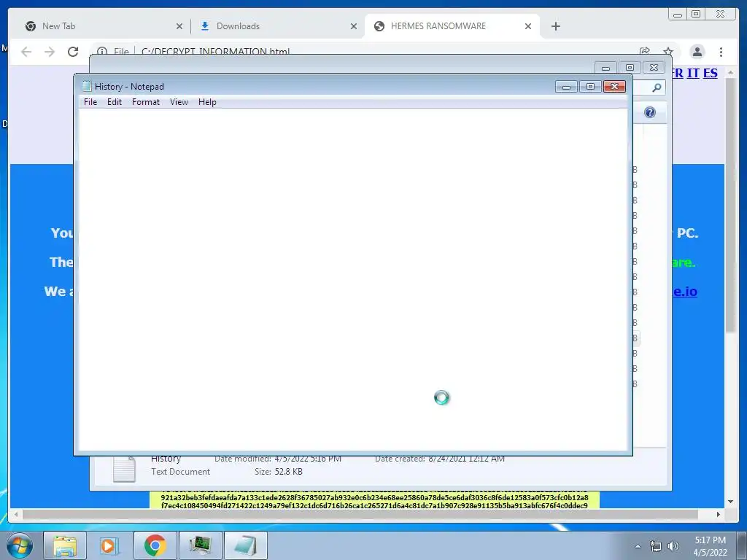Reload the page in Chrome
The image size is (747, 560).
click(73, 52)
